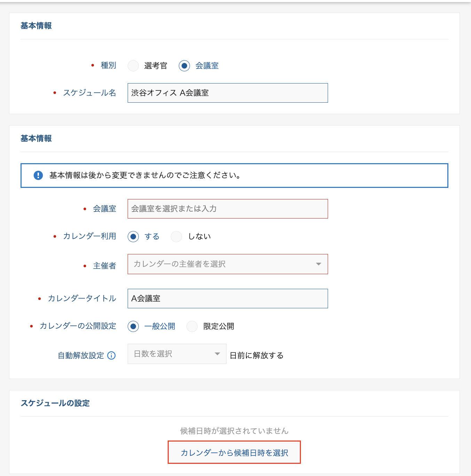The image size is (471, 476).
Task: Set calendar visibility to 限定公開
Action: (x=192, y=326)
